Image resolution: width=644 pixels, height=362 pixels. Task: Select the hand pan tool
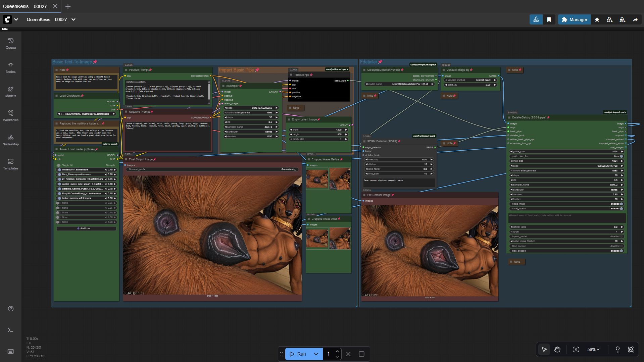tap(557, 349)
